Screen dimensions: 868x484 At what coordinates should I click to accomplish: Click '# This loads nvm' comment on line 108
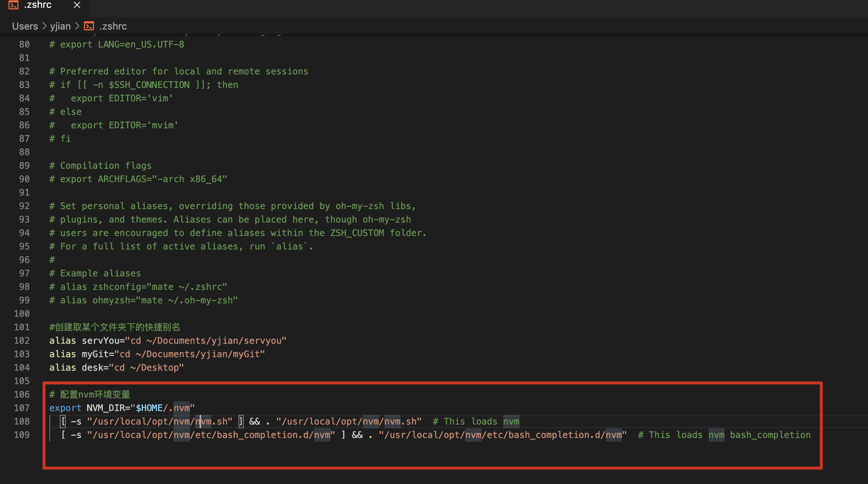pyautogui.click(x=476, y=422)
